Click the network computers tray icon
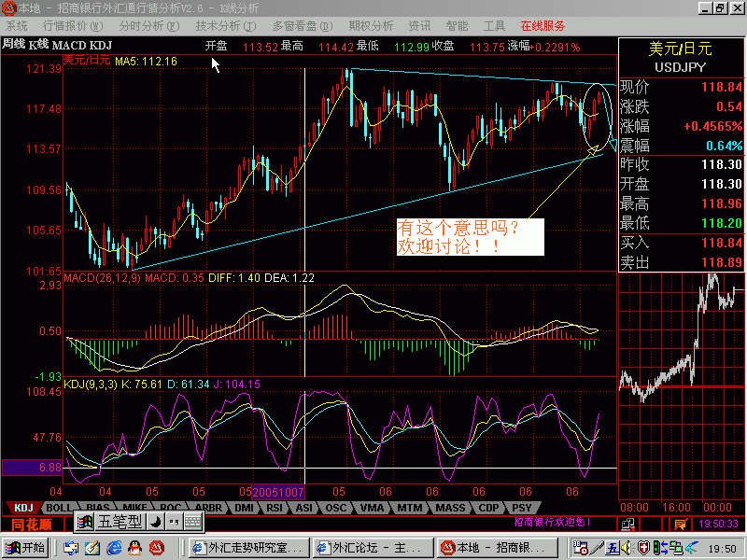This screenshot has width=747, height=560. pos(675,548)
